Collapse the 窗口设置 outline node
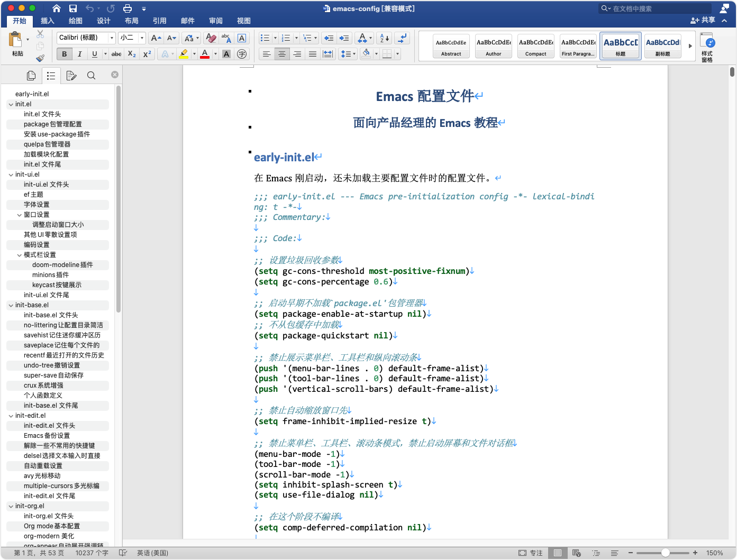This screenshot has height=560, width=737. (x=20, y=215)
